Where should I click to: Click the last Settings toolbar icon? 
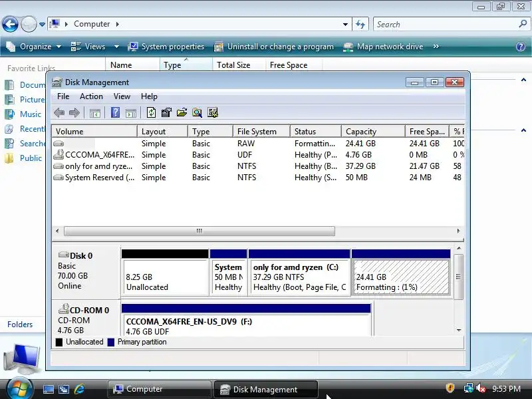tap(213, 112)
